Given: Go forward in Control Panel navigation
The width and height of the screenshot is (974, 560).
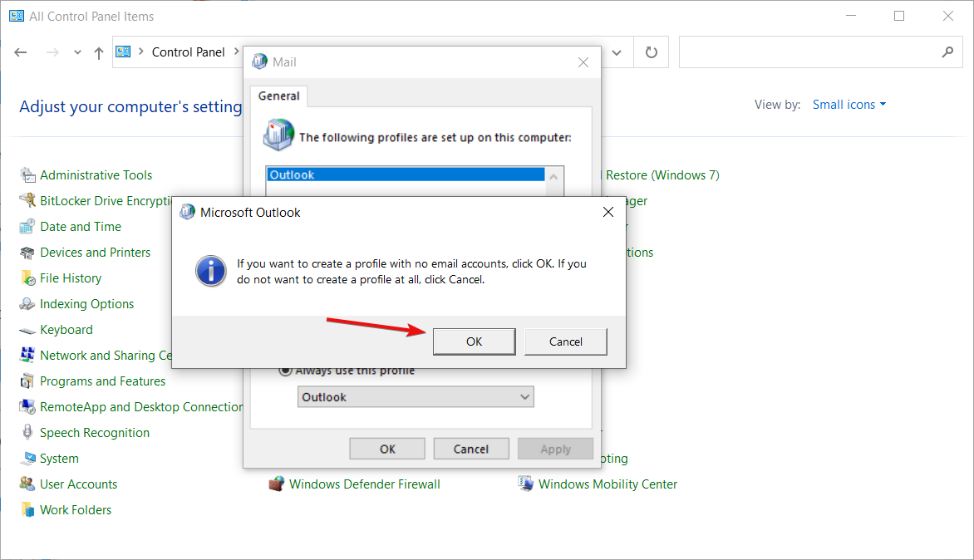Looking at the screenshot, I should pos(52,53).
